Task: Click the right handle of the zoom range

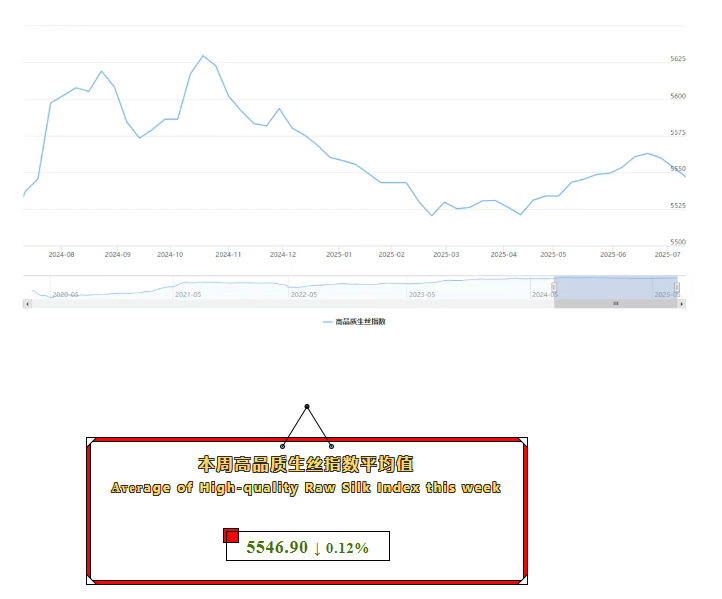Action: tap(677, 287)
